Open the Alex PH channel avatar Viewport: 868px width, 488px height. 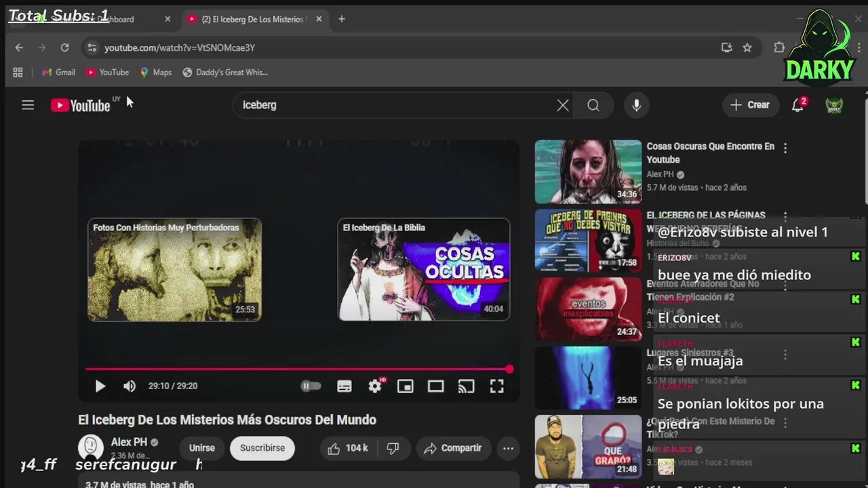91,447
